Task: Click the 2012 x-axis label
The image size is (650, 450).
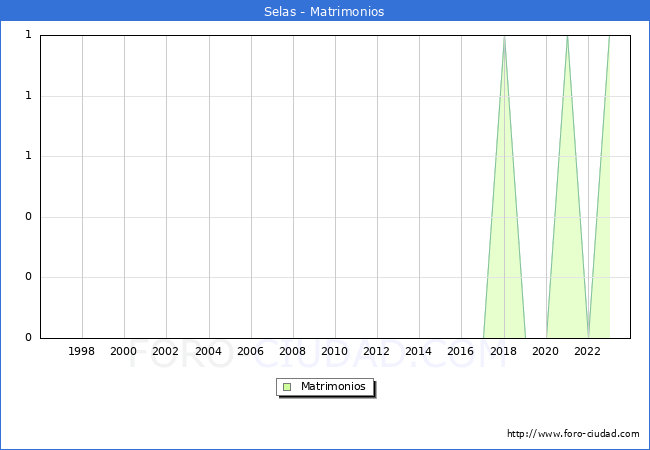Action: point(376,351)
